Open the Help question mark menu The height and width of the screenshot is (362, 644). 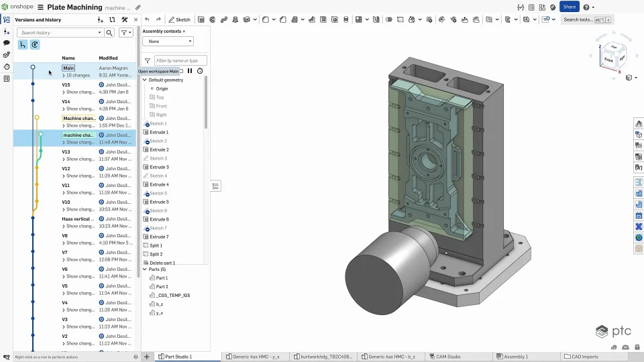tap(586, 7)
